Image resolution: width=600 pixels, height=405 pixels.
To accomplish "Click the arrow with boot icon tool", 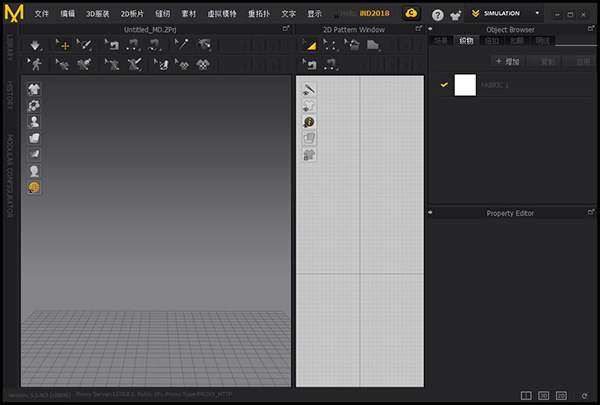I will [161, 64].
